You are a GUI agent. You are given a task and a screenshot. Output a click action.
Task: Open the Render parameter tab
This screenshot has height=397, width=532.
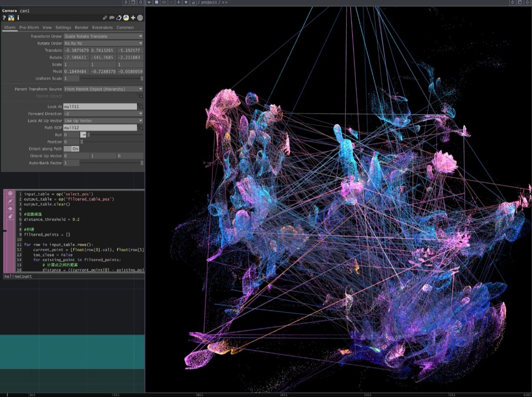click(x=81, y=28)
